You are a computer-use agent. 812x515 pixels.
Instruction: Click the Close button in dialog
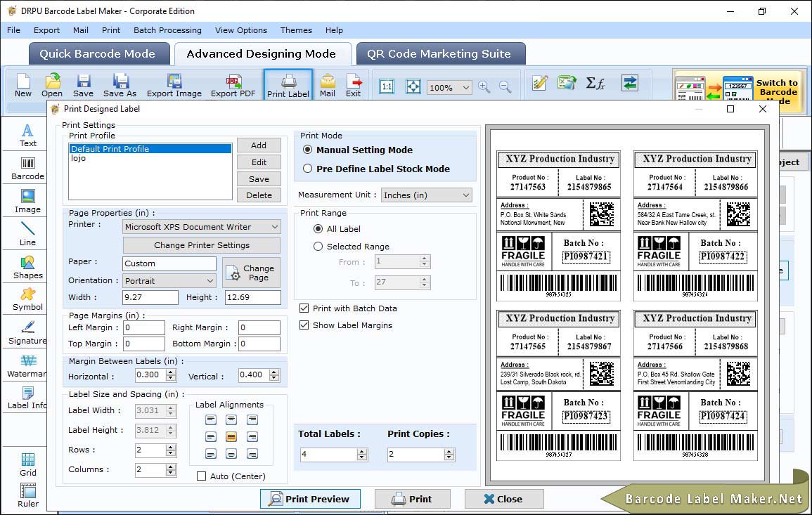coord(504,499)
